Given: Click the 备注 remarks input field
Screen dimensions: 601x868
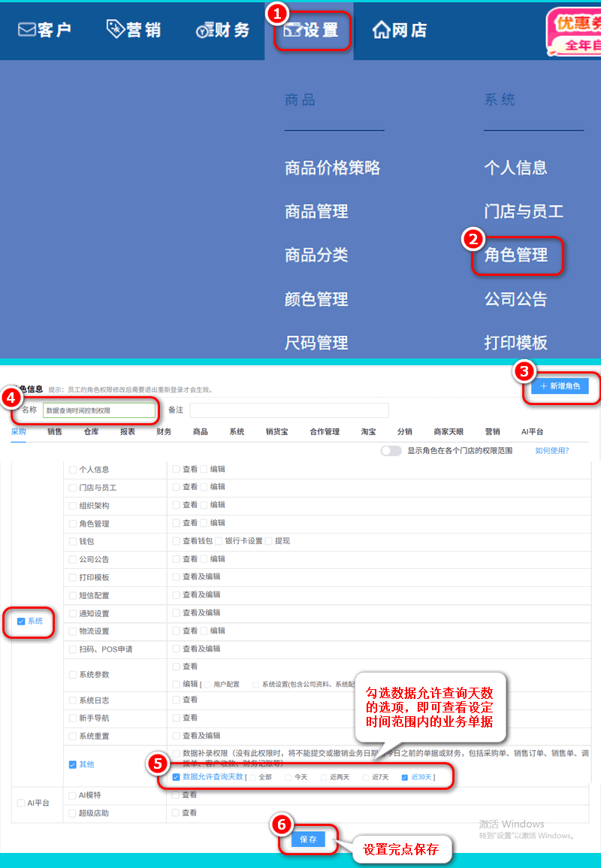Looking at the screenshot, I should 288,410.
